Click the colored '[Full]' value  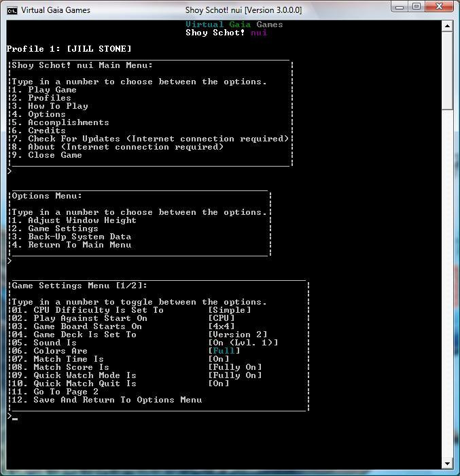click(224, 352)
